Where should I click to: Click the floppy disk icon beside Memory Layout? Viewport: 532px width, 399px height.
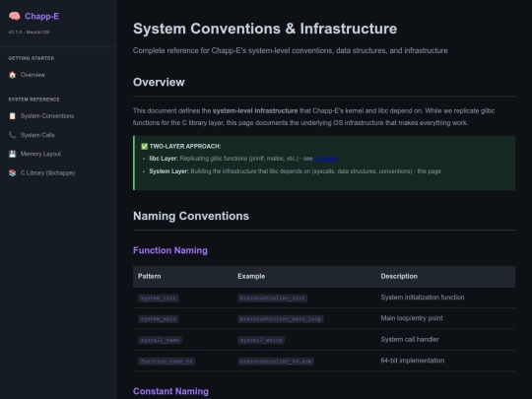pyautogui.click(x=13, y=154)
